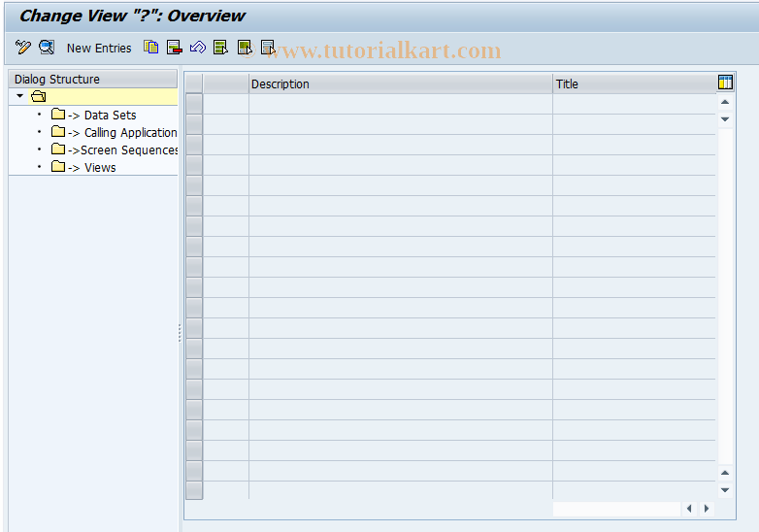The width and height of the screenshot is (759, 532).
Task: Click the Description column header
Action: [x=400, y=83]
